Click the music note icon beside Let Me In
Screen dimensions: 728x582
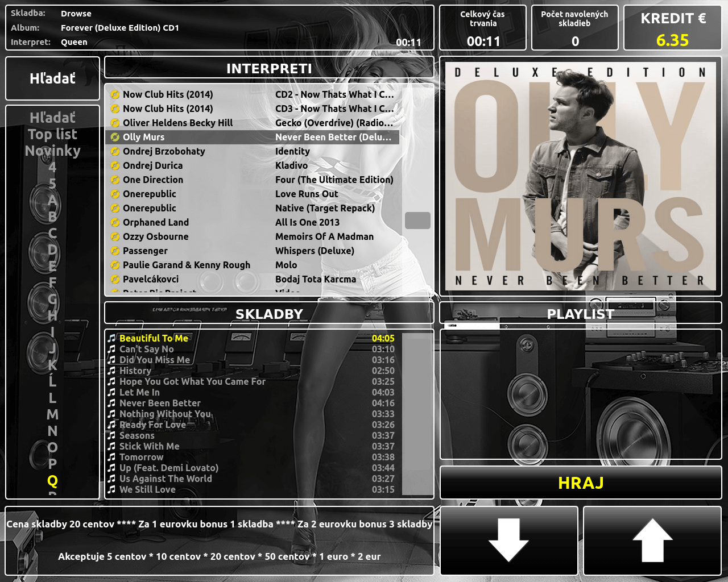[111, 392]
